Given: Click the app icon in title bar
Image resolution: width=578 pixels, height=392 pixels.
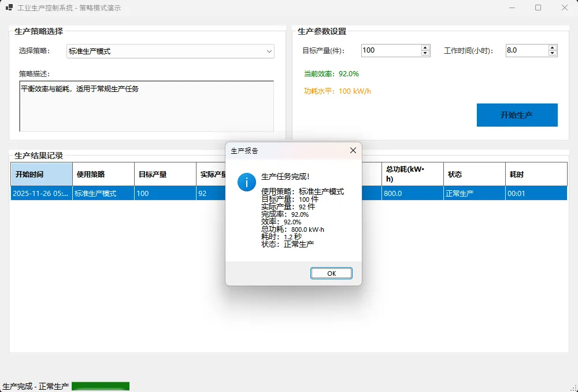Looking at the screenshot, I should (x=9, y=8).
